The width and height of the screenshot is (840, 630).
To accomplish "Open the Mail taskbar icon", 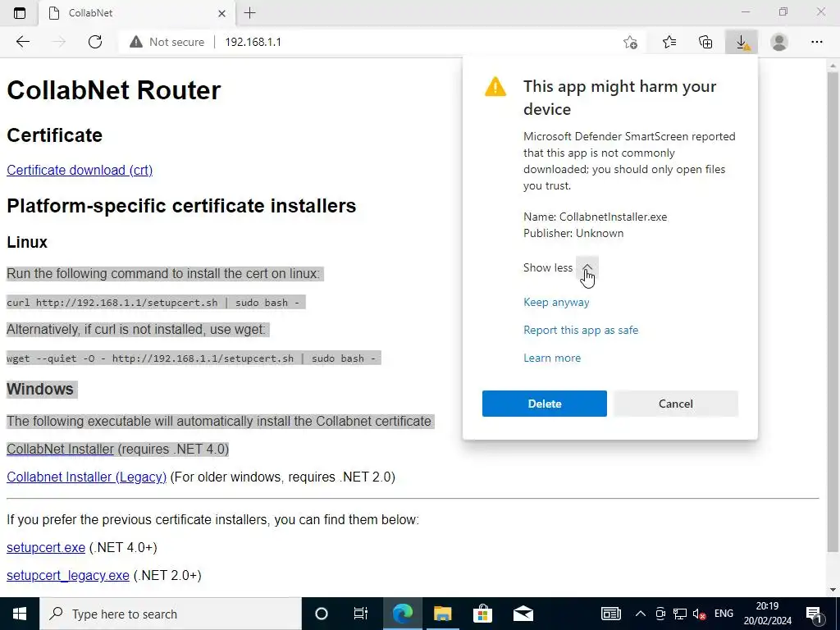I will click(x=523, y=614).
